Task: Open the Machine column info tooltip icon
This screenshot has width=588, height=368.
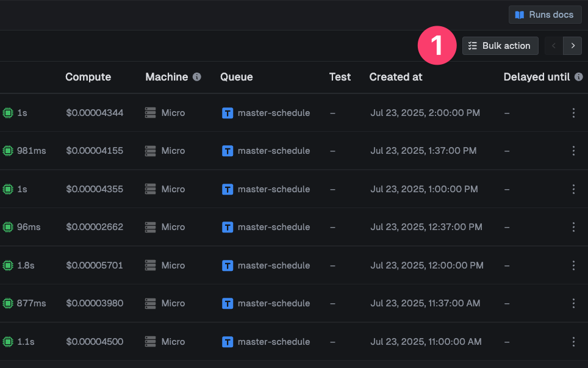Action: tap(196, 77)
